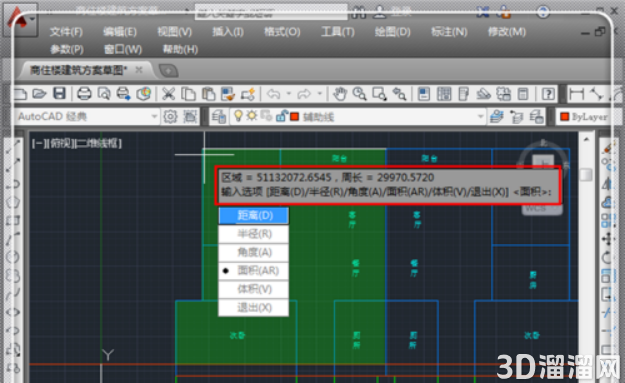Click the Print icon in toolbar
625x383 pixels.
84,94
